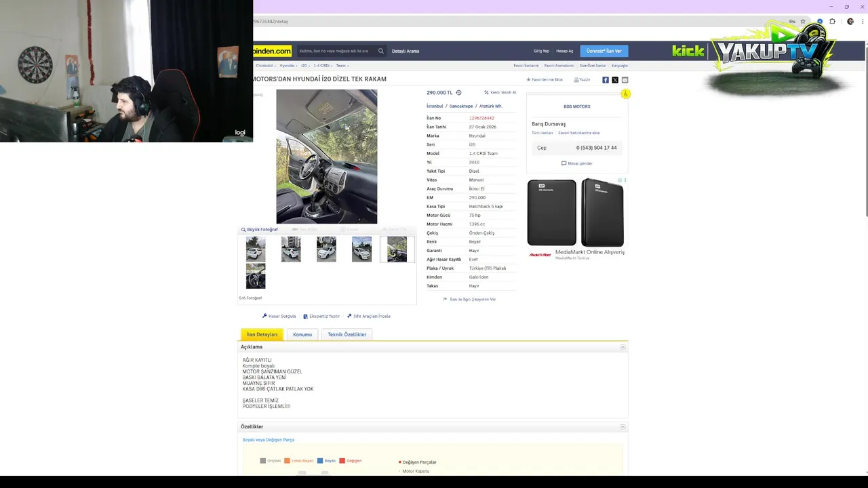Open Chrome three-dot menu
This screenshot has width=868, height=488.
[861, 22]
